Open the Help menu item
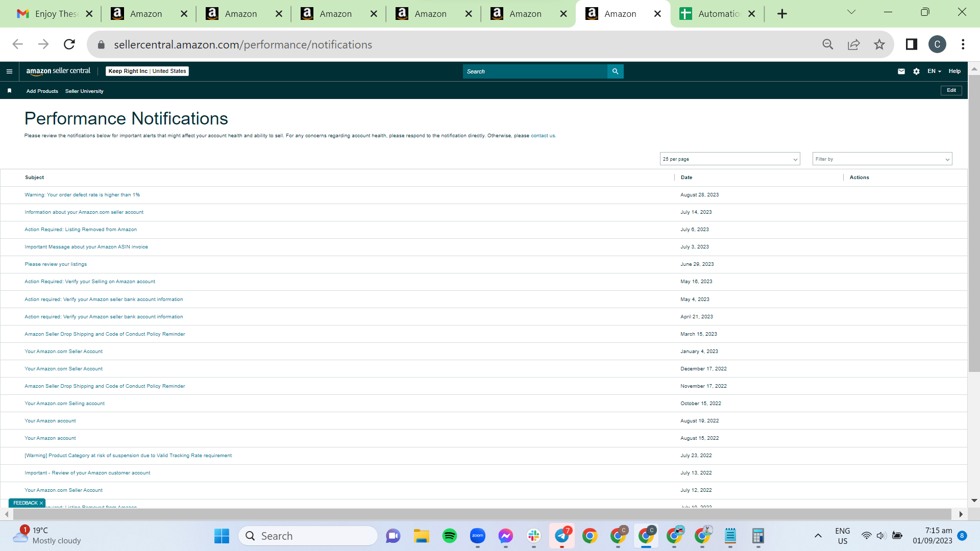Image resolution: width=980 pixels, height=551 pixels. 954,71
